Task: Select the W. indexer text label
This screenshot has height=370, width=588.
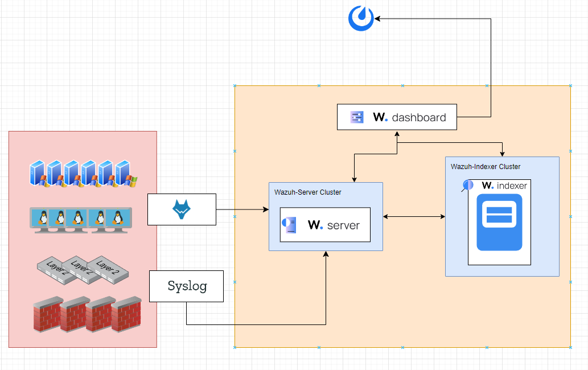Action: (504, 186)
